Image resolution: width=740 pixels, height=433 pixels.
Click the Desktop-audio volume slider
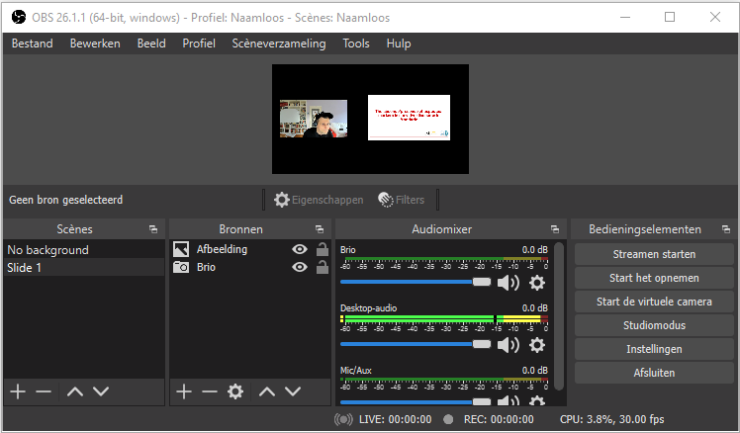[415, 344]
